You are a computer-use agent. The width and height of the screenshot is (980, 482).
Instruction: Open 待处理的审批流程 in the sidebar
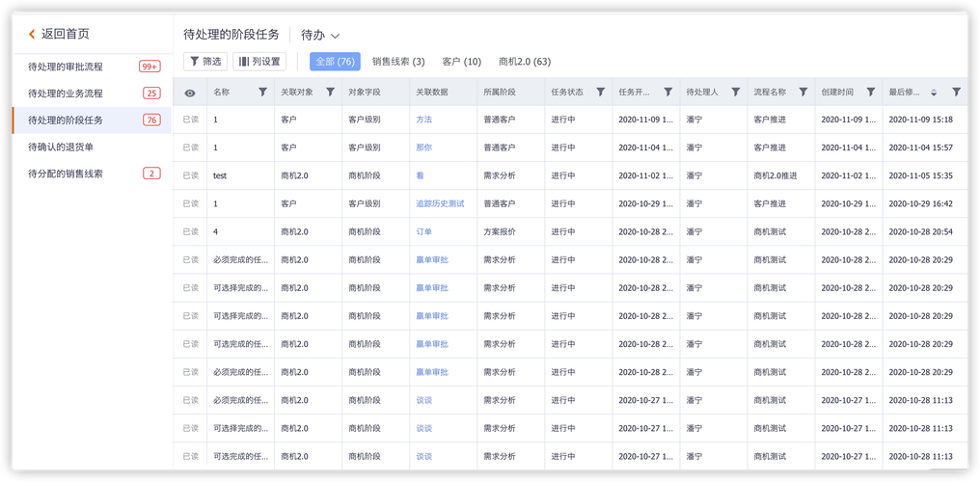92,67
